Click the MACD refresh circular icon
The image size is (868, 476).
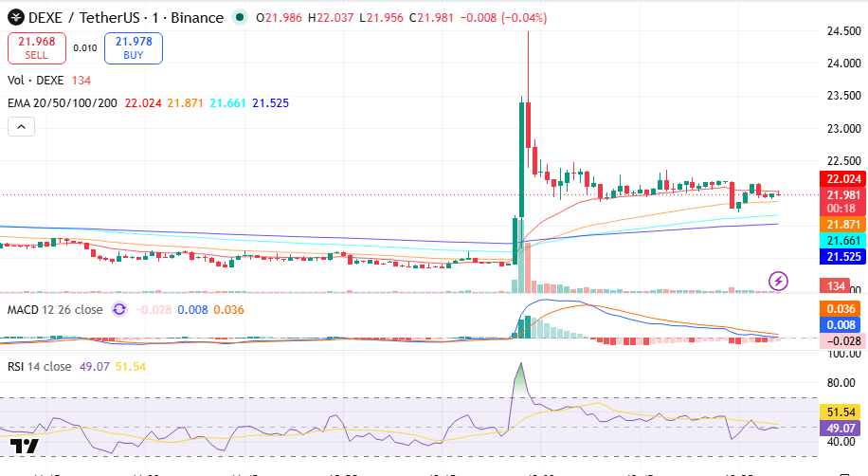coord(119,309)
